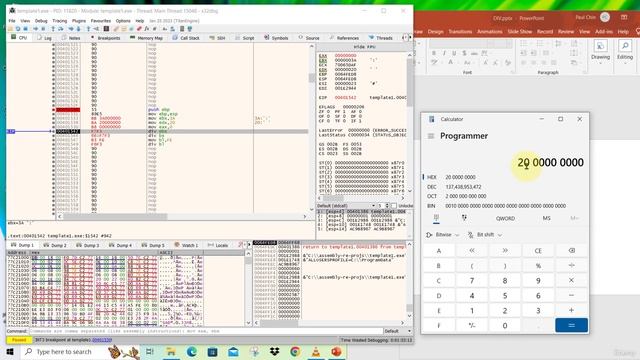This screenshot has width=640, height=360.
Task: Switch to the Breakpoints tab
Action: tap(106, 38)
